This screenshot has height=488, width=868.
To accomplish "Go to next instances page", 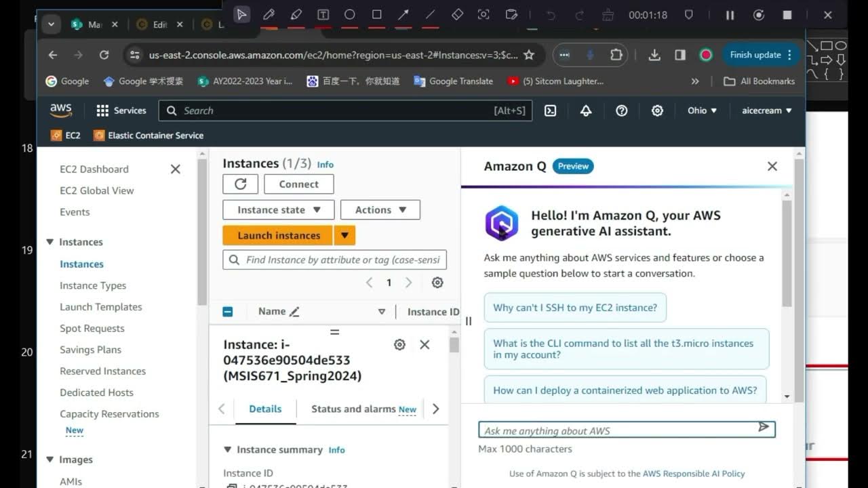I will click(408, 283).
